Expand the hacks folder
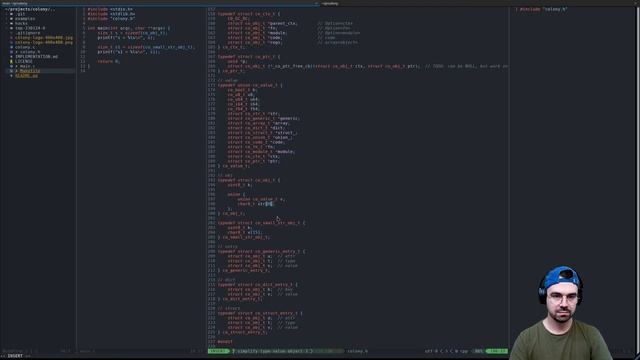640x360 pixels. tap(21, 23)
